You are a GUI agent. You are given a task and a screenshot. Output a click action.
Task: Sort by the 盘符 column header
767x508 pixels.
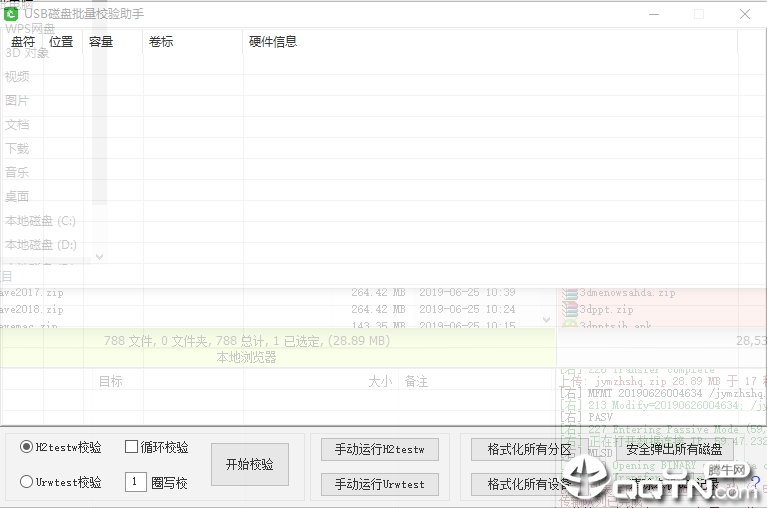[23, 42]
